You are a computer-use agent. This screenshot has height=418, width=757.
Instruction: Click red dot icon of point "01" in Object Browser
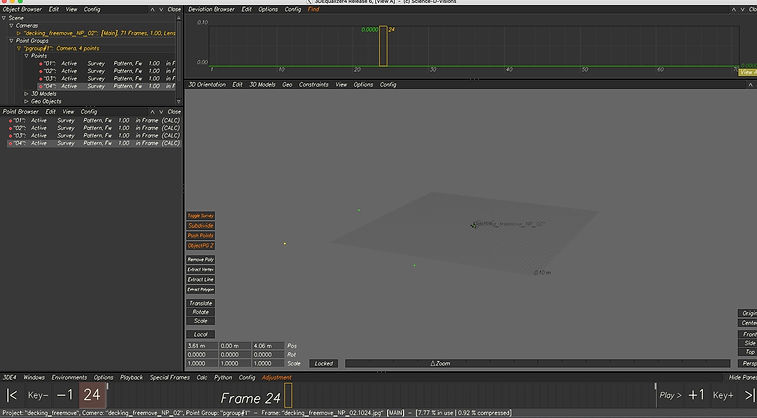(41, 64)
